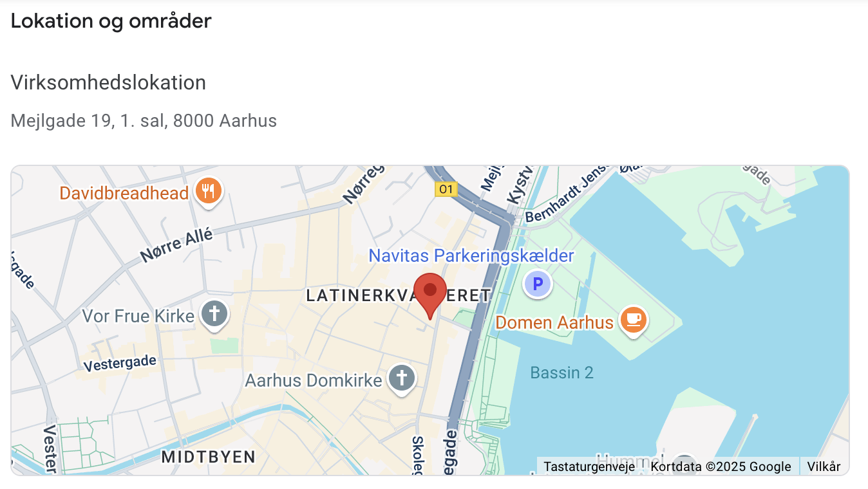Click the Vestergade street label

[x=120, y=364]
